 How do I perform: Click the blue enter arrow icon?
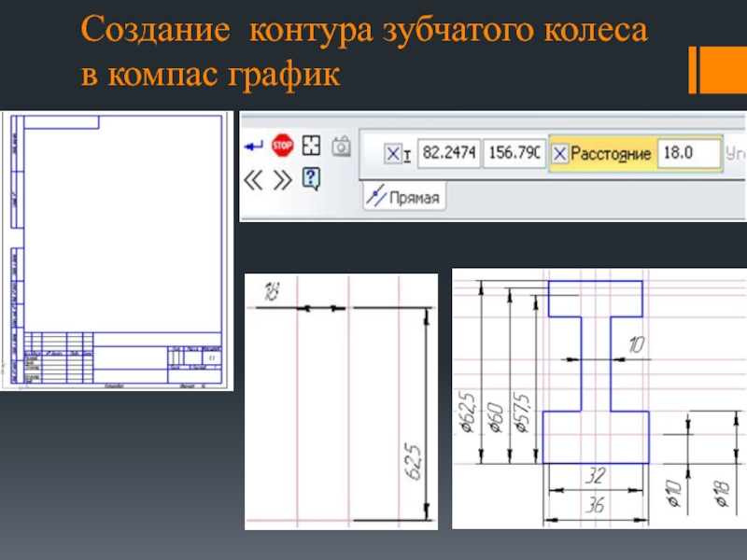pos(253,146)
